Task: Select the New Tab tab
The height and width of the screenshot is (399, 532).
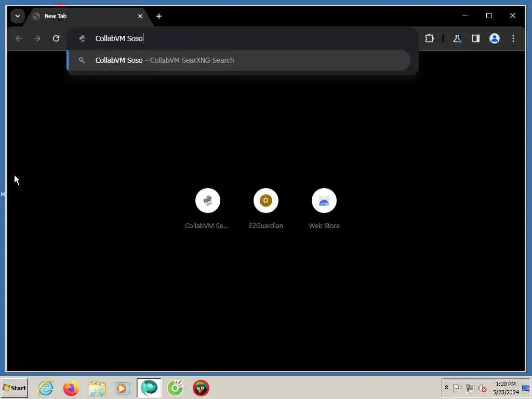Action: coord(88,16)
